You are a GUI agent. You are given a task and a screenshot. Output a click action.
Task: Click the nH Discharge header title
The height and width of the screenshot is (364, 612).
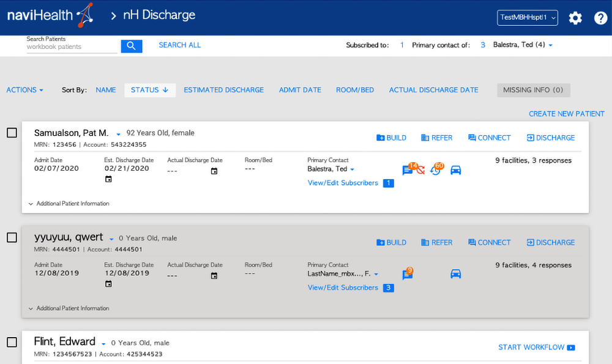159,15
